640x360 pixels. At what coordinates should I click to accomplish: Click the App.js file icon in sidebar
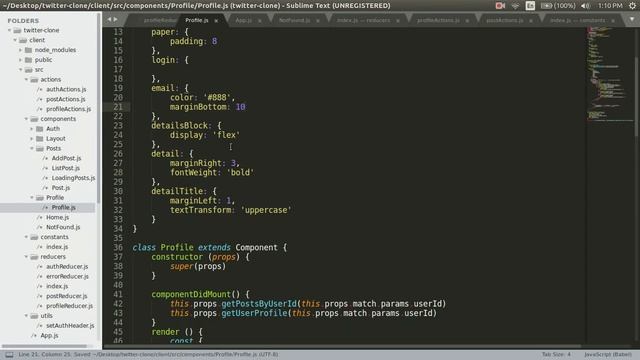34,336
